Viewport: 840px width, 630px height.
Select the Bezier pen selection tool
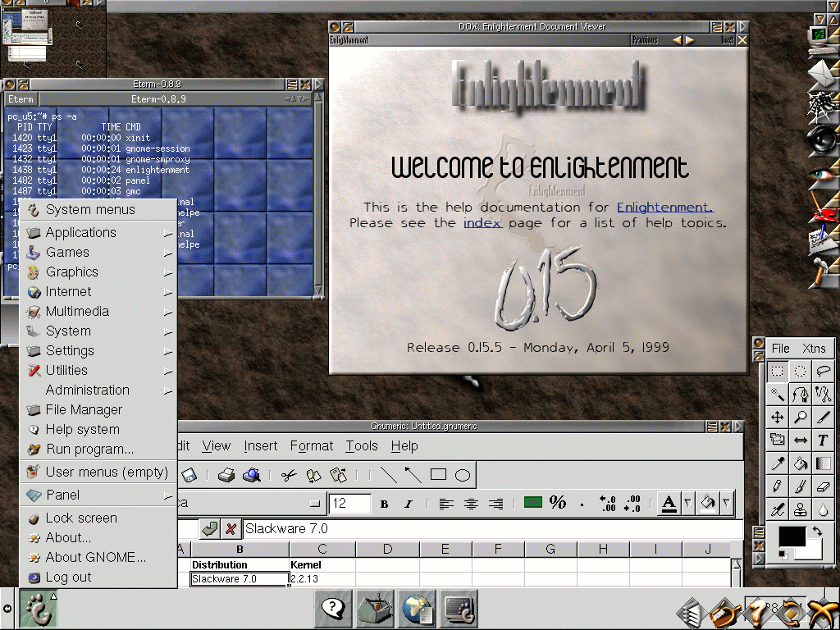(x=801, y=394)
